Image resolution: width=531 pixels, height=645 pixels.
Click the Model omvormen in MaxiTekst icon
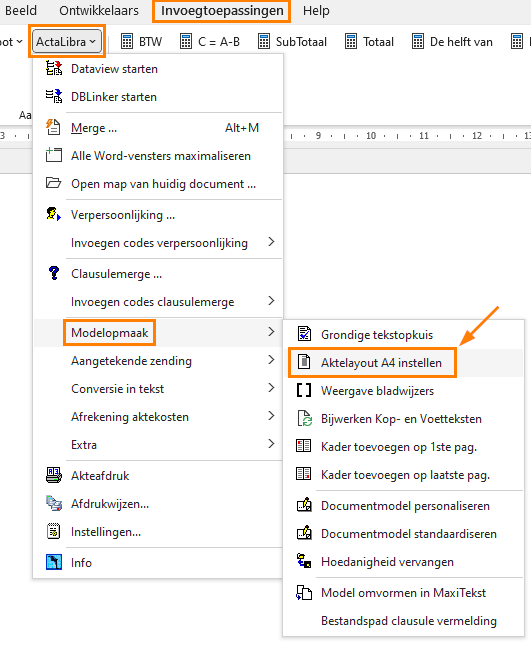pos(304,592)
